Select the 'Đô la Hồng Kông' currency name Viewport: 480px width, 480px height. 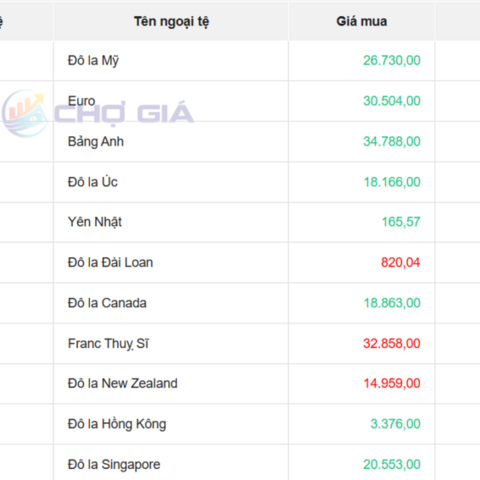(x=117, y=424)
